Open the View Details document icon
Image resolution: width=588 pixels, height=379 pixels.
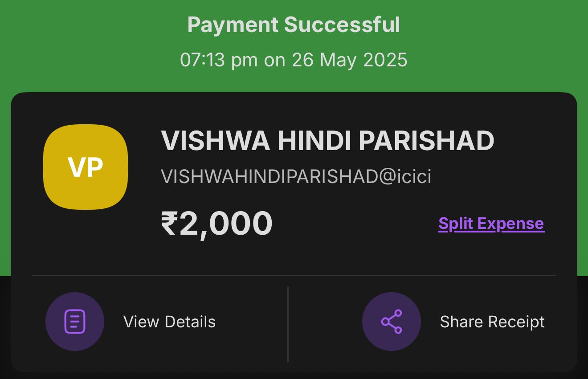pyautogui.click(x=75, y=322)
